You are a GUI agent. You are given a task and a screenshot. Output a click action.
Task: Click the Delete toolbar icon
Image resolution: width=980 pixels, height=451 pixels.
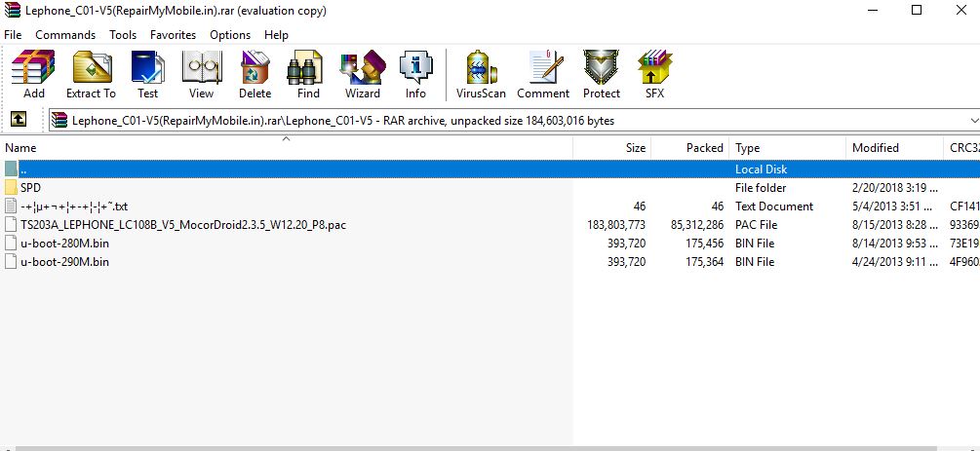255,75
